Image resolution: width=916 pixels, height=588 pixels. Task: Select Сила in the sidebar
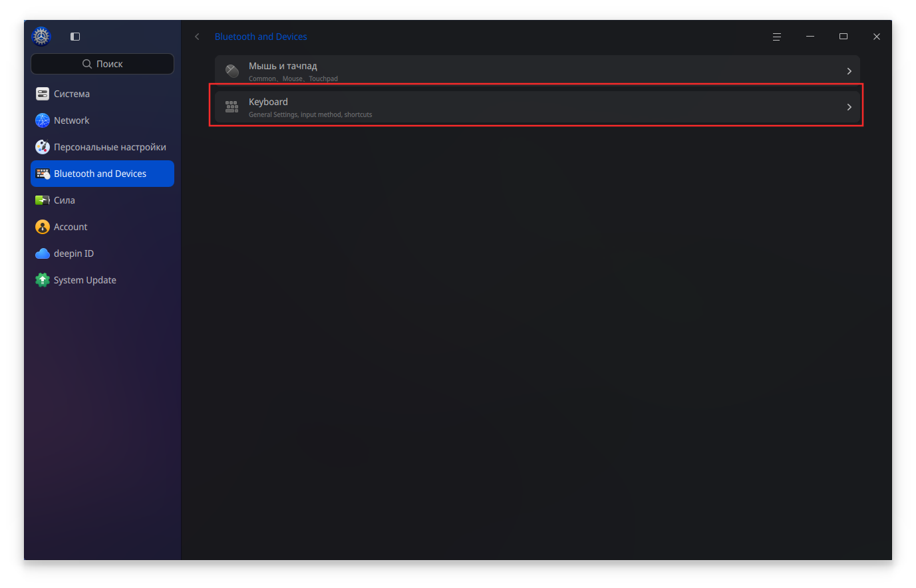(102, 200)
